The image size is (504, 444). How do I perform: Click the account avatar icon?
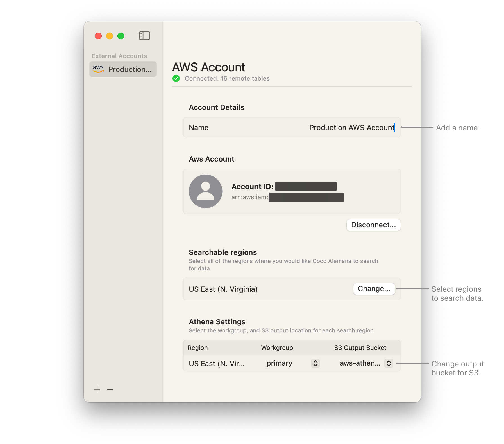pyautogui.click(x=205, y=191)
